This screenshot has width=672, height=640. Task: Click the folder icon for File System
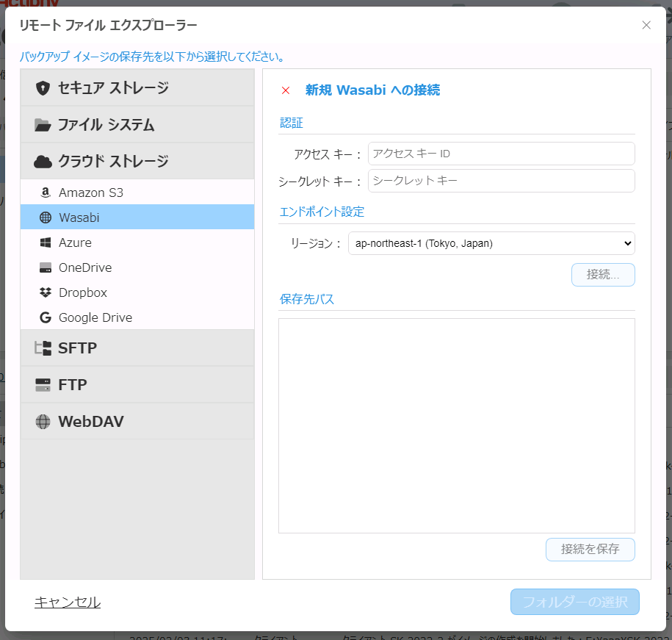pos(43,125)
